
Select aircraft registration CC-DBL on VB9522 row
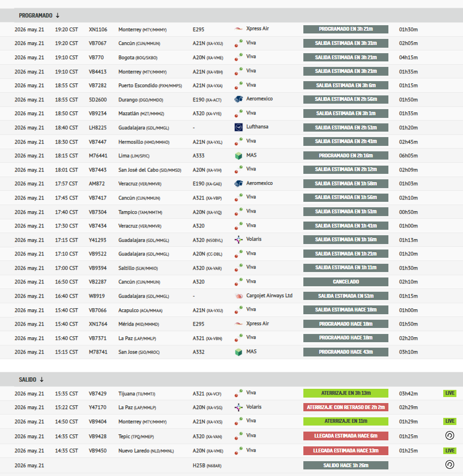[214, 254]
